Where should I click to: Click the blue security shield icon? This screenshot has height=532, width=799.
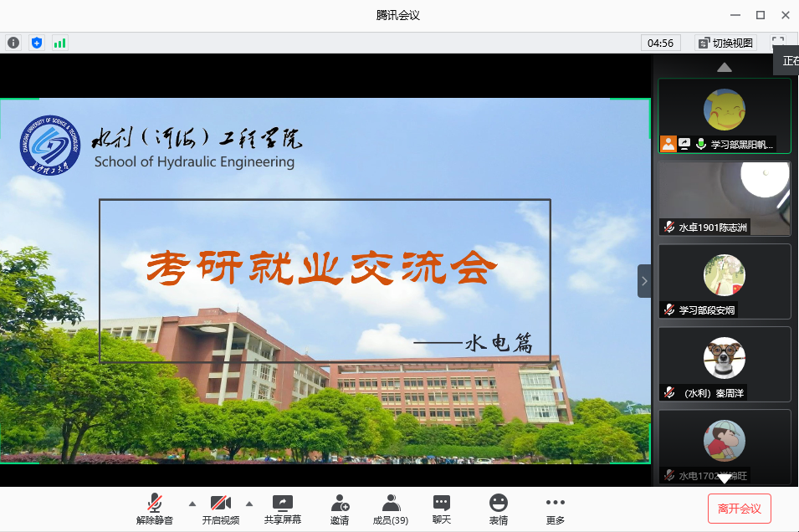36,43
